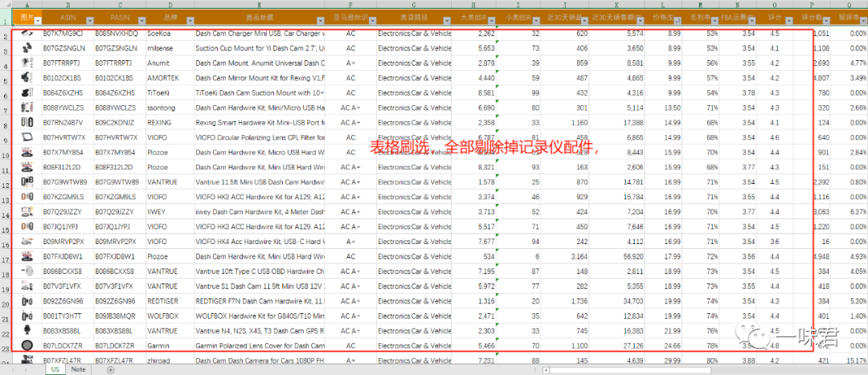Viewport: 868px width, 375px height.
Task: Select product thumbnail in row B07G9WTW89
Action: point(27,182)
